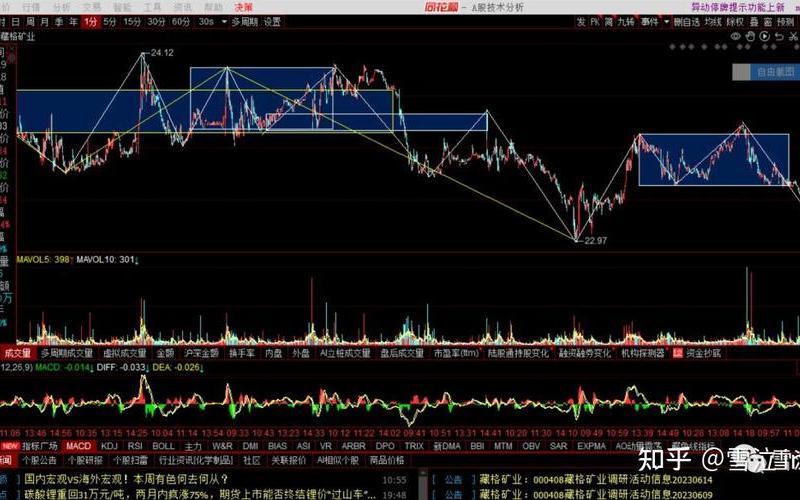The width and height of the screenshot is (800, 500).
Task: Switch to the 季 quarterly chart
Action: [59, 22]
